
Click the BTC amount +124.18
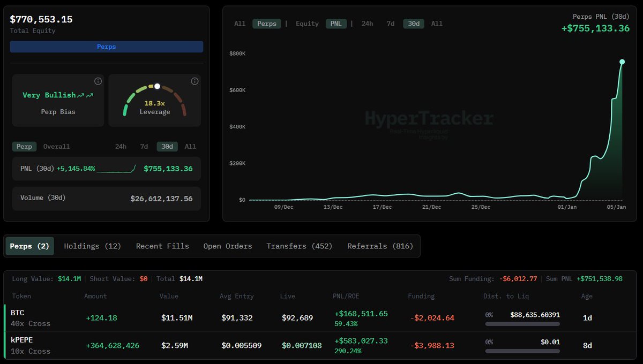[101, 318]
